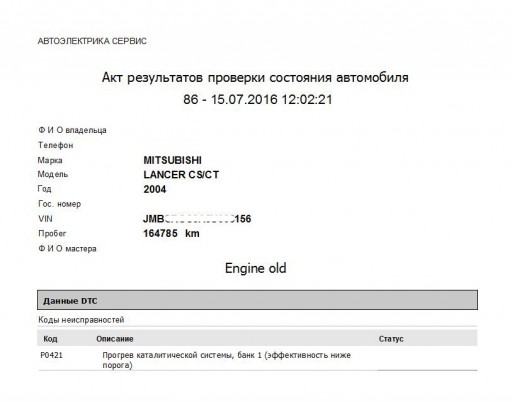Click the Engine old section heading

pyautogui.click(x=256, y=268)
